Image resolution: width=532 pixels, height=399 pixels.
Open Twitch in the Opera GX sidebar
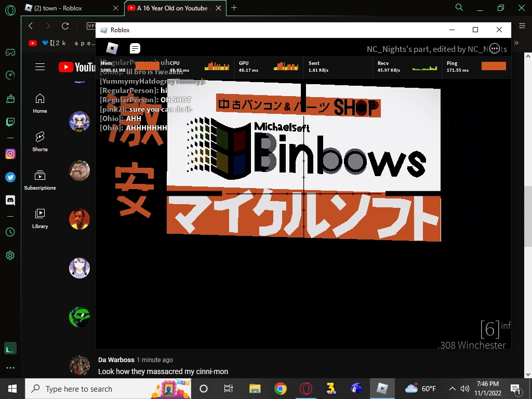(x=10, y=122)
